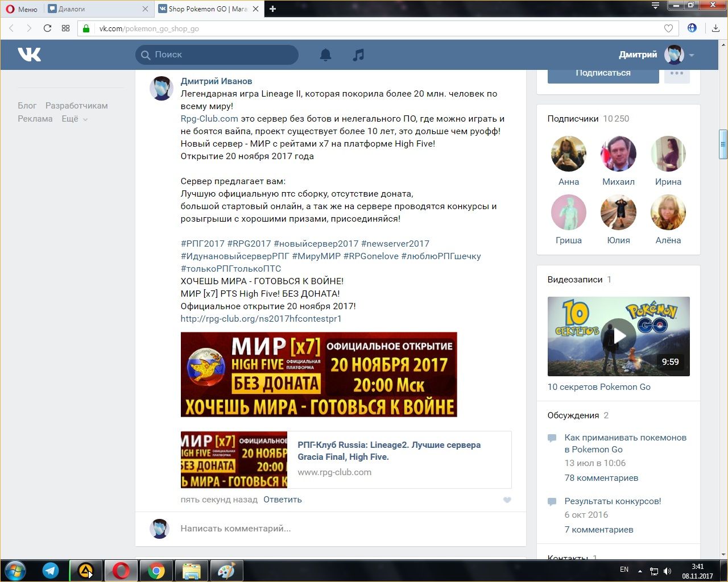Play the 10 секретов Pokemon Go video
This screenshot has height=582, width=728.
pyautogui.click(x=619, y=336)
